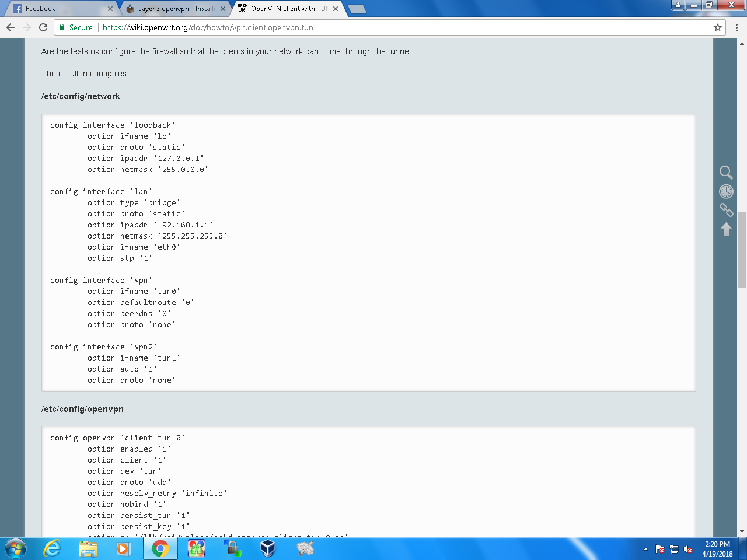Open the Windows Start menu
747x560 pixels.
click(x=16, y=549)
